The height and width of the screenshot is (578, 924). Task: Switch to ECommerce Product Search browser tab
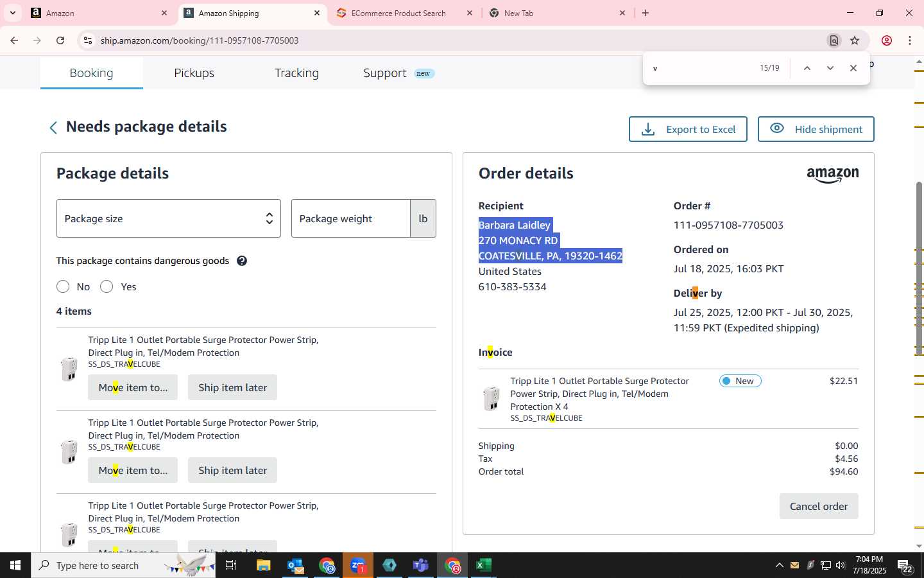(x=398, y=13)
